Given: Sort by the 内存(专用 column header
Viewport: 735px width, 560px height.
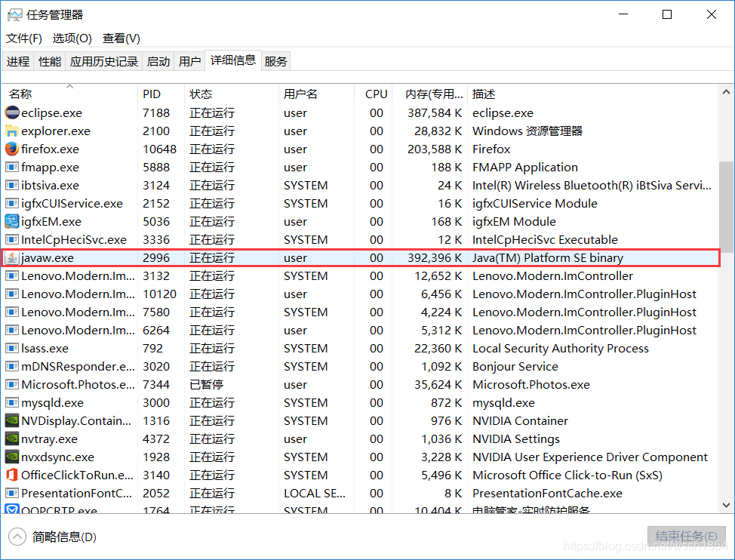Looking at the screenshot, I should tap(430, 94).
